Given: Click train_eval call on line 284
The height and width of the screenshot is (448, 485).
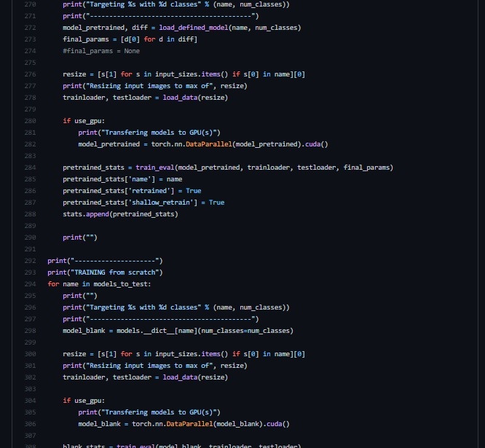Looking at the screenshot, I should coord(155,168).
